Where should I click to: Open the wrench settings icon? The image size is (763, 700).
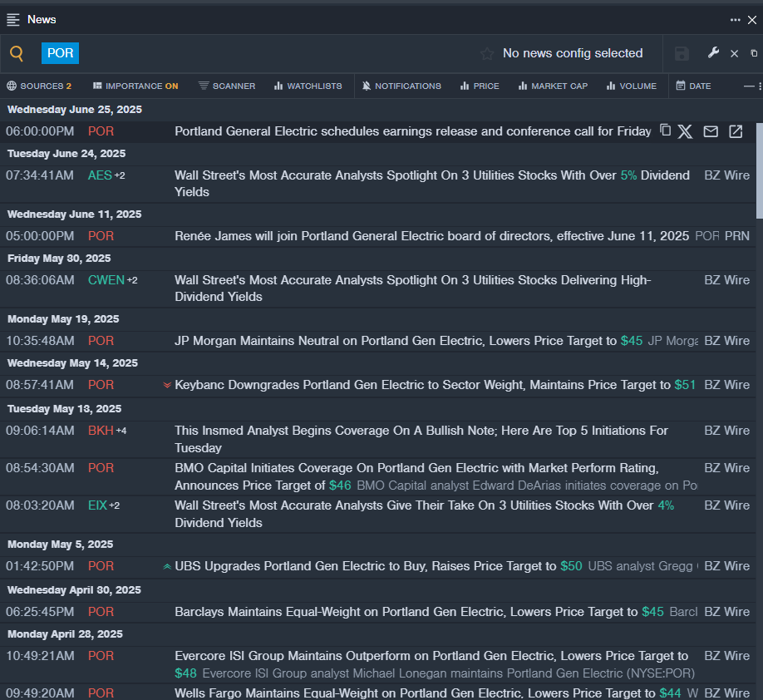click(713, 52)
